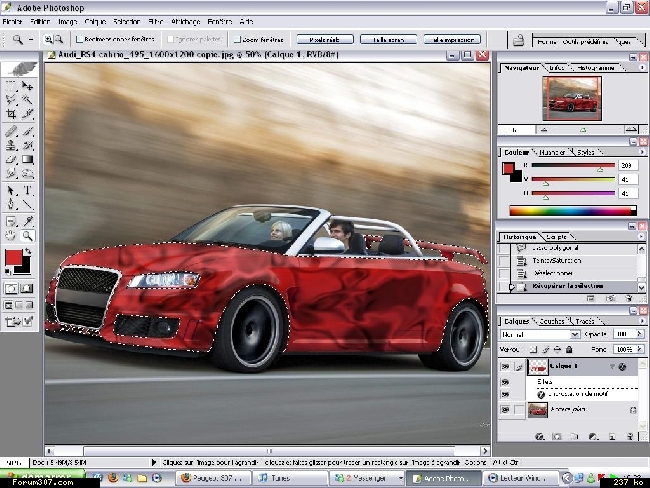This screenshot has width=650, height=488.
Task: Select the Magic Wand tool
Action: click(x=27, y=100)
